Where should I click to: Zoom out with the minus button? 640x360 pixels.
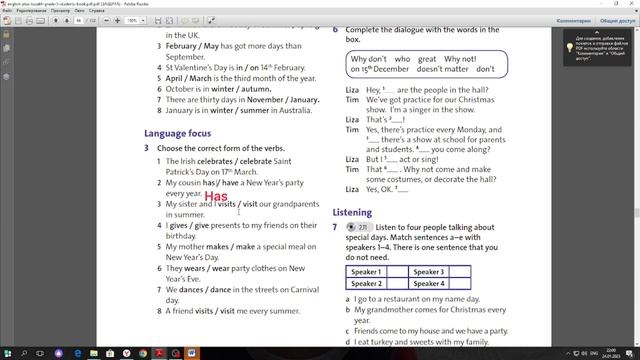point(107,20)
